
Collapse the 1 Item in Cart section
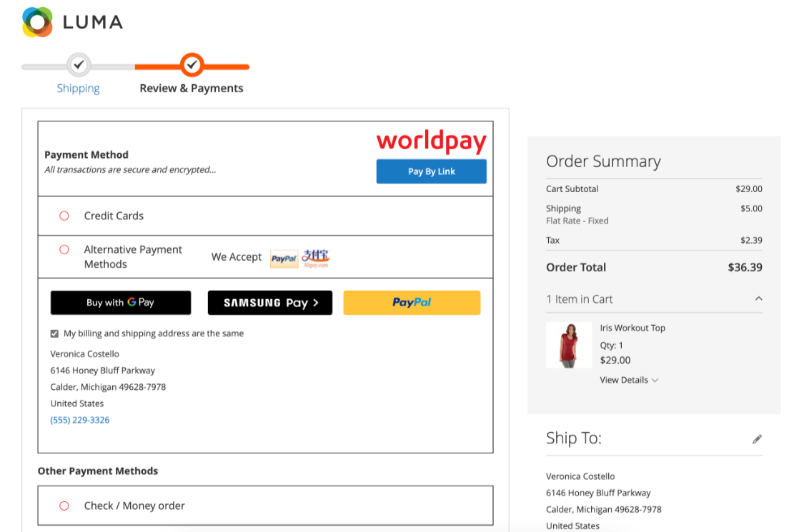(x=758, y=298)
